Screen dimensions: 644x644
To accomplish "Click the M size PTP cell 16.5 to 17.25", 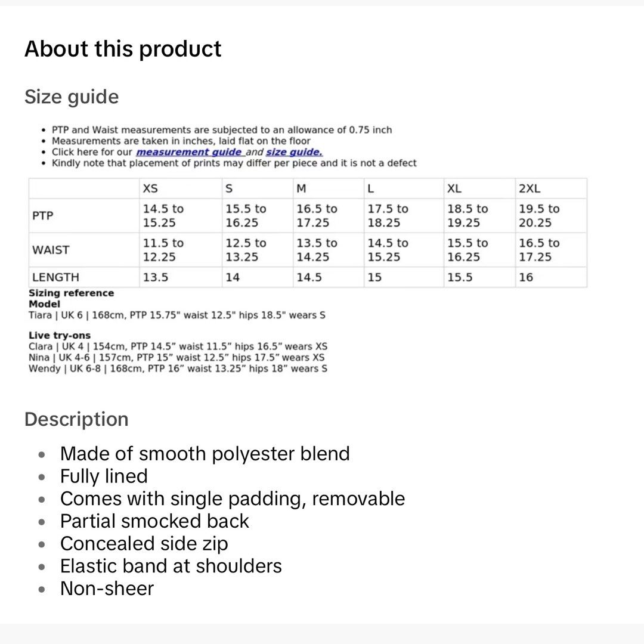I will 317,216.
